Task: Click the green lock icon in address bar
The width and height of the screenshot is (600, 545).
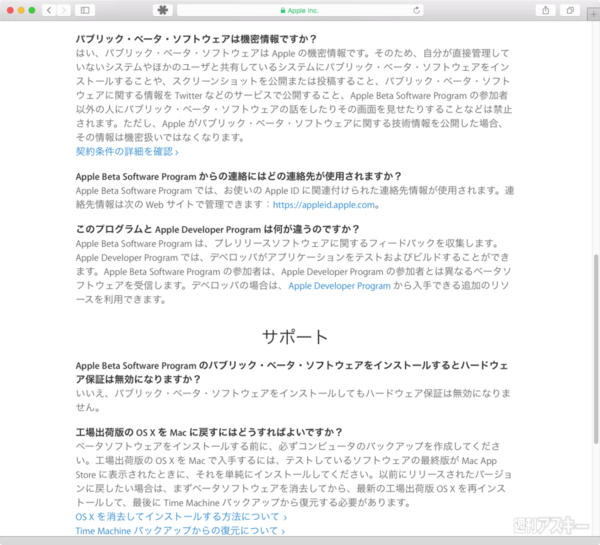Action: point(283,11)
